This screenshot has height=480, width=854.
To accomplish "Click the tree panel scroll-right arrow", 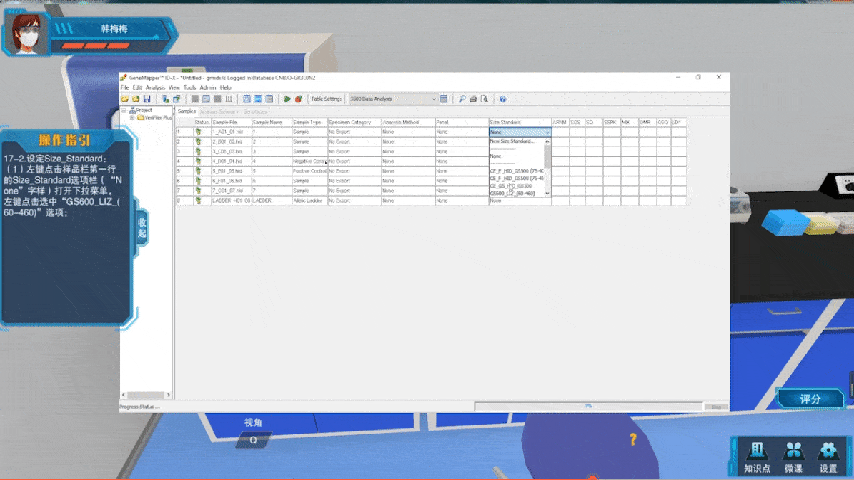I will pyautogui.click(x=168, y=395).
